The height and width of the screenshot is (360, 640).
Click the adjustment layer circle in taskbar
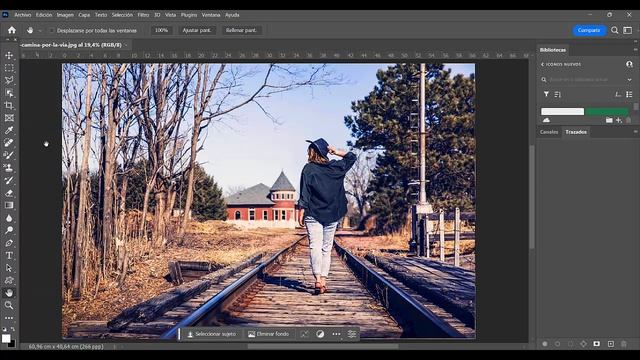(x=320, y=334)
